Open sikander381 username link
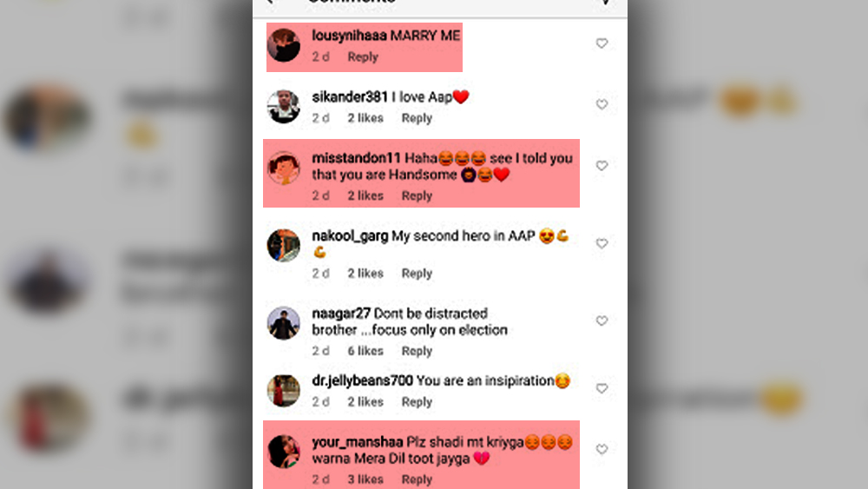Screen dimensions: 868x489 (x=350, y=97)
